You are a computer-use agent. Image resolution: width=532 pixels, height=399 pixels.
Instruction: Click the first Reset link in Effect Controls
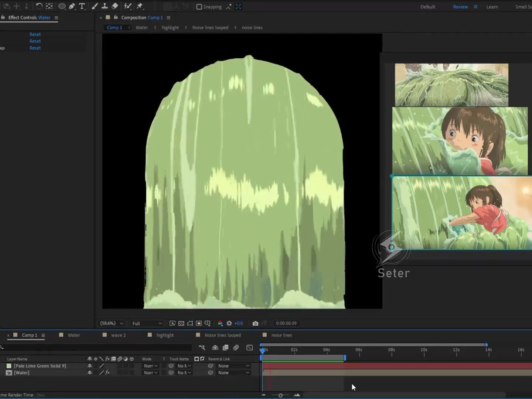pos(35,34)
